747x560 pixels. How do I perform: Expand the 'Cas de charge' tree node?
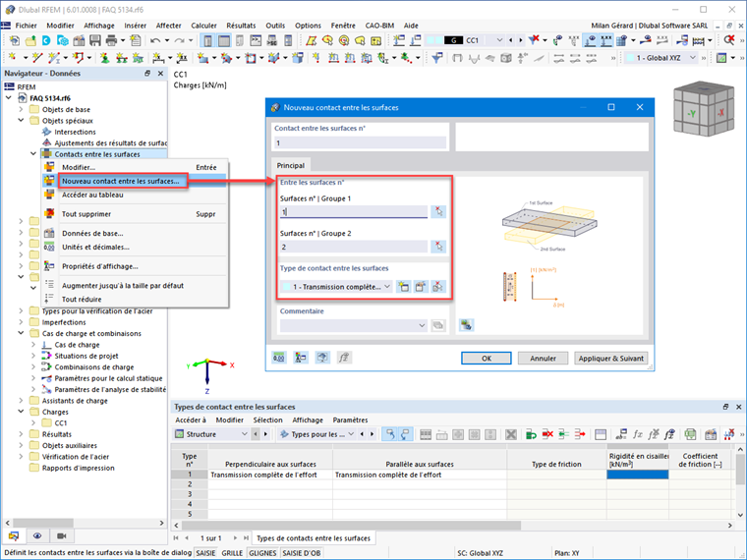pyautogui.click(x=33, y=345)
